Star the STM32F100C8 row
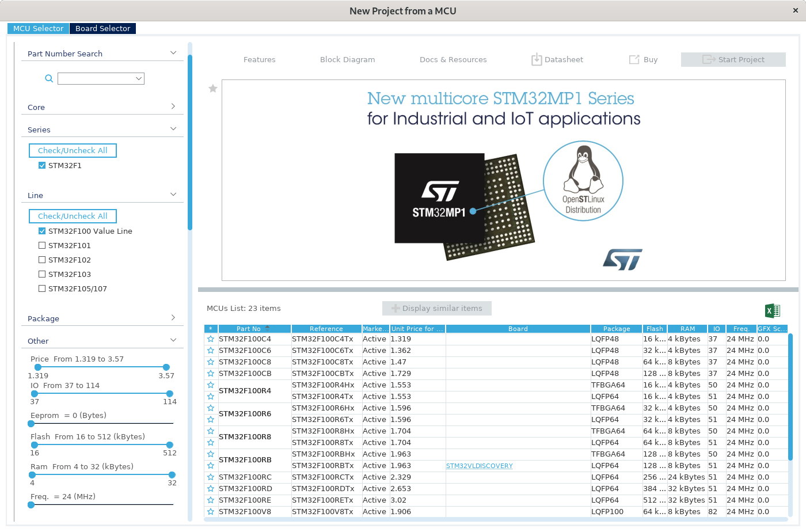This screenshot has height=532, width=806. click(x=211, y=362)
